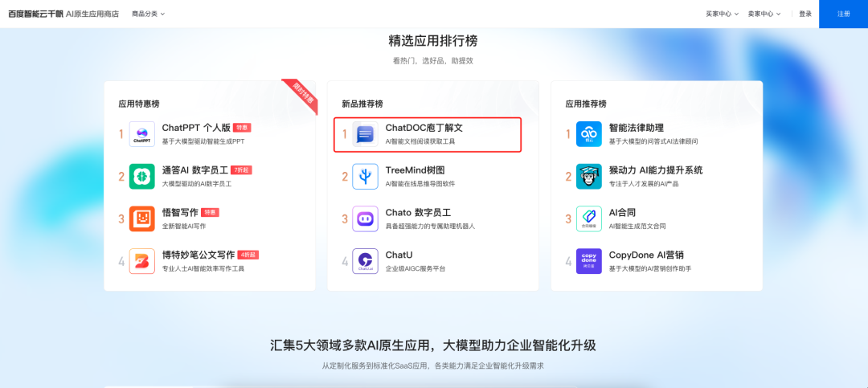The height and width of the screenshot is (388, 868).
Task: Open the TreeMind树图 icon
Action: [x=366, y=177]
